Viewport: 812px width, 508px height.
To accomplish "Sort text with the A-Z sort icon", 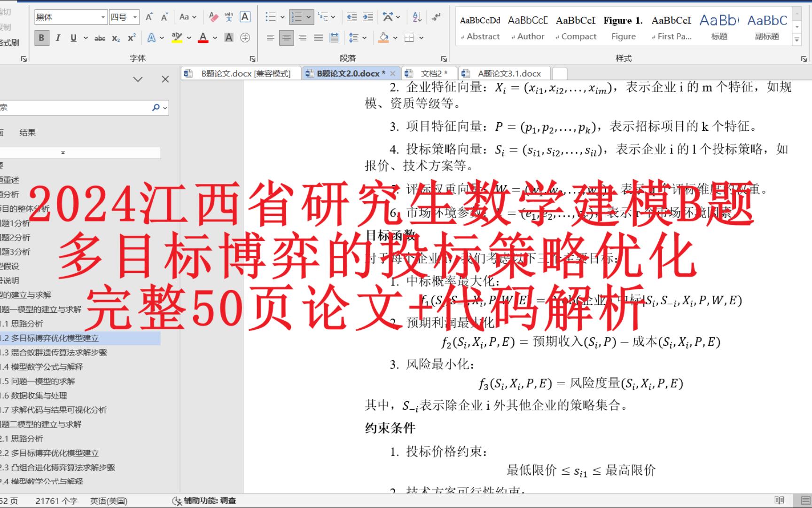I will pyautogui.click(x=417, y=17).
